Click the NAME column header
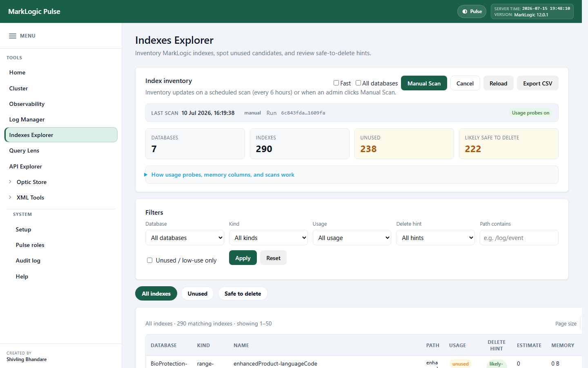 pyautogui.click(x=241, y=346)
